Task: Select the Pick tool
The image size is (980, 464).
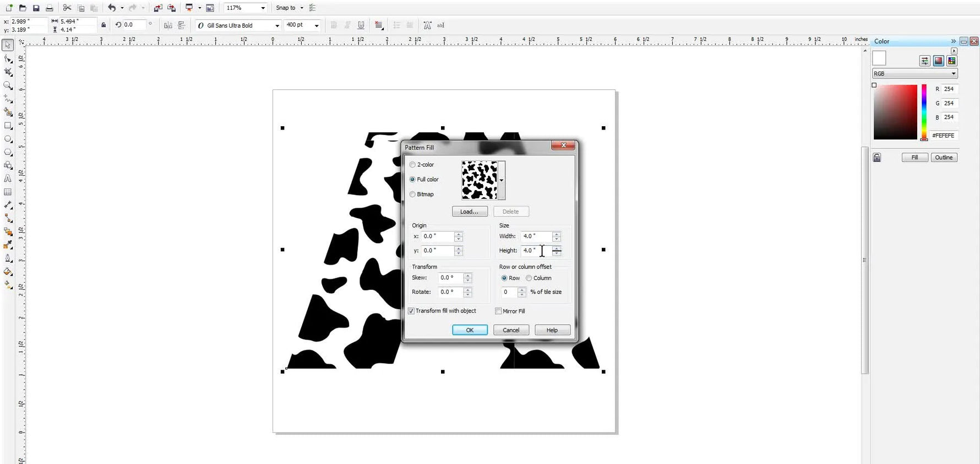Action: (x=8, y=45)
